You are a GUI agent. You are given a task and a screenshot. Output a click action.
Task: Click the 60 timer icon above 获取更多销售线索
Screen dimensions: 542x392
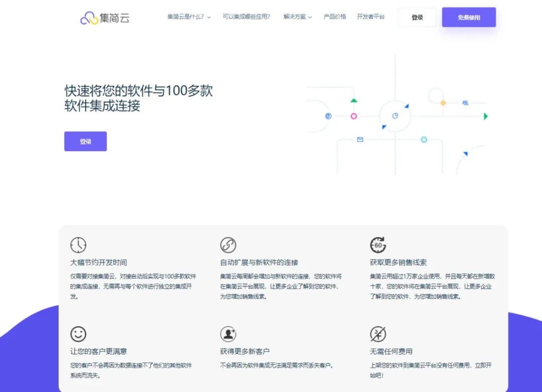378,245
